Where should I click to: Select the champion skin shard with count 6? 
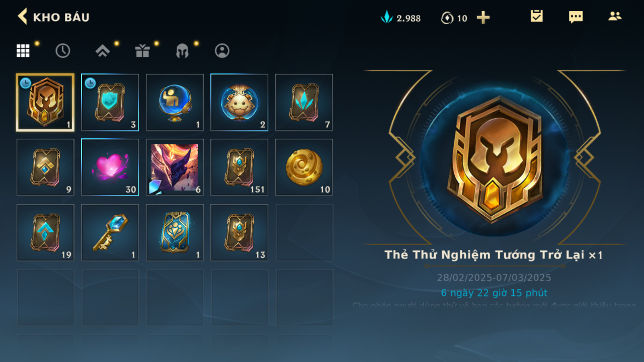pos(175,167)
